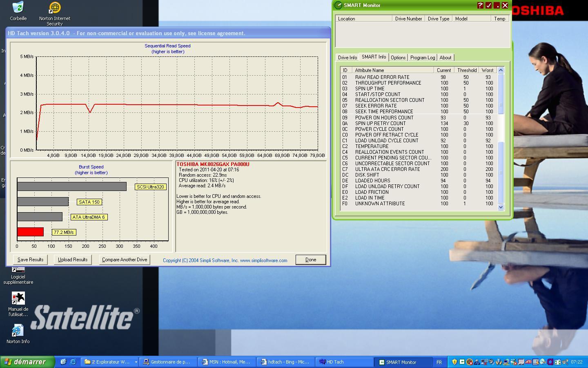Click the SMART Monitor checkmark title icon

[488, 5]
